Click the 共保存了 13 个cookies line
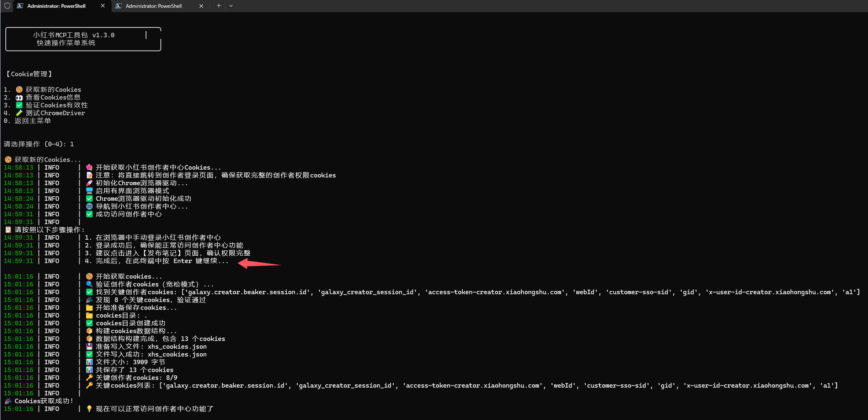This screenshot has height=420, width=868. (x=135, y=370)
